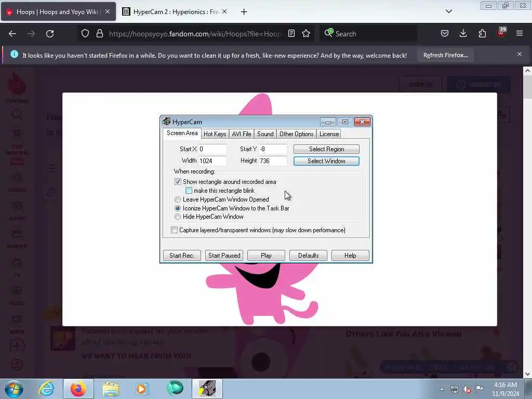
Task: Click the HyperCam title bar camera icon
Action: point(166,122)
